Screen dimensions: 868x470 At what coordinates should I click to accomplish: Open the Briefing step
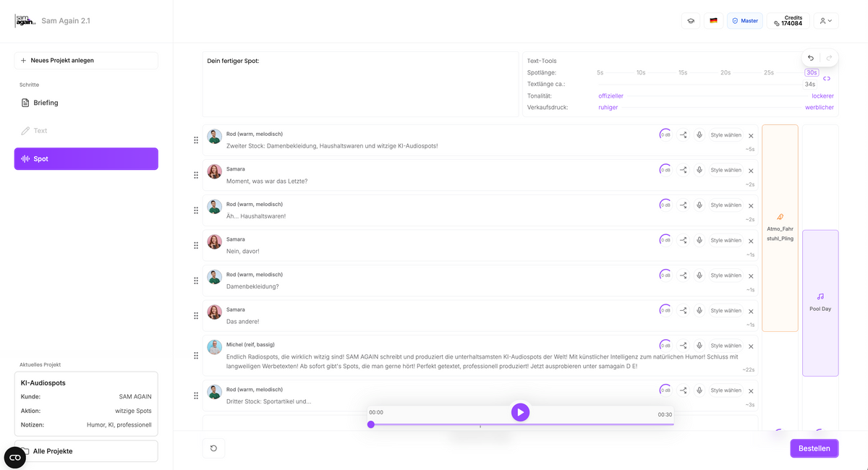[x=46, y=103]
